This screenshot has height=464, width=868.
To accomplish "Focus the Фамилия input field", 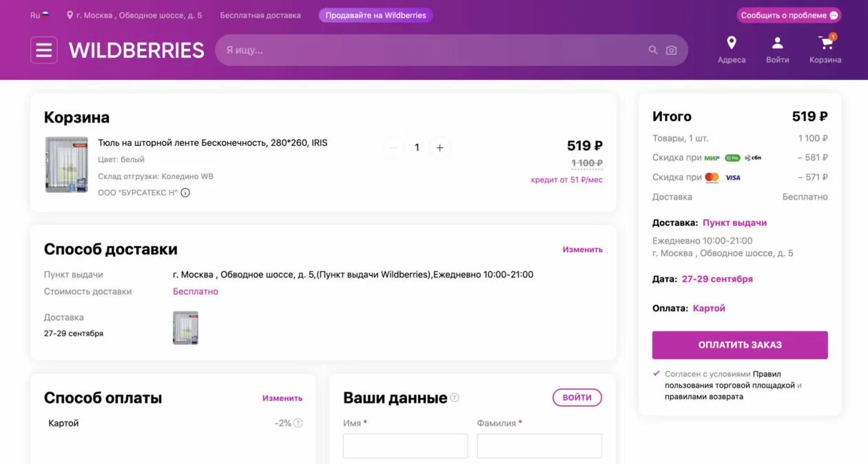I will (x=539, y=445).
